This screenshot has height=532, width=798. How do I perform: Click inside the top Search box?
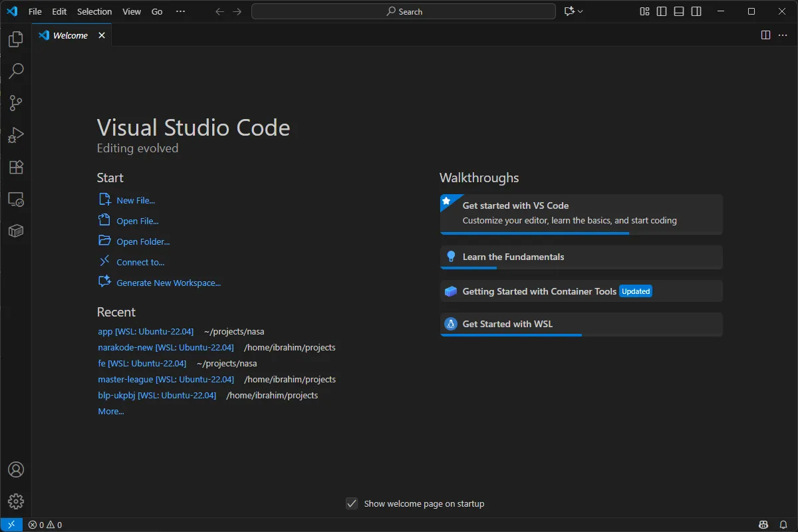coord(403,11)
